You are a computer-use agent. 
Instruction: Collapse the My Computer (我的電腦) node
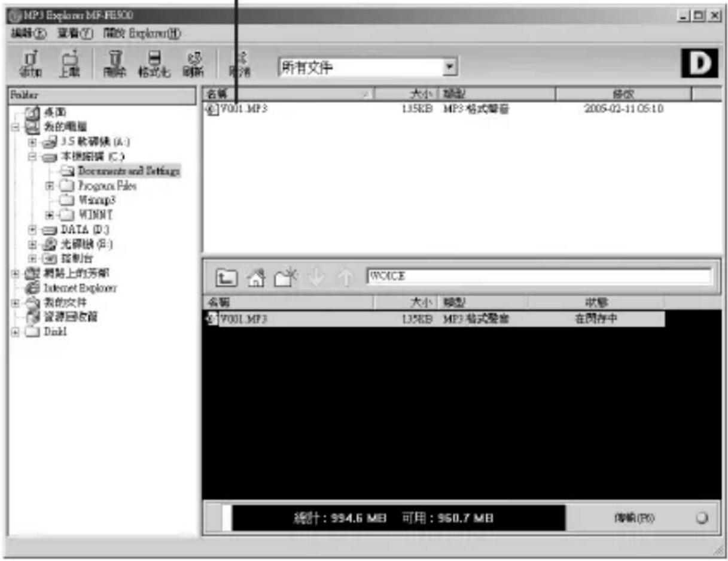[16, 127]
